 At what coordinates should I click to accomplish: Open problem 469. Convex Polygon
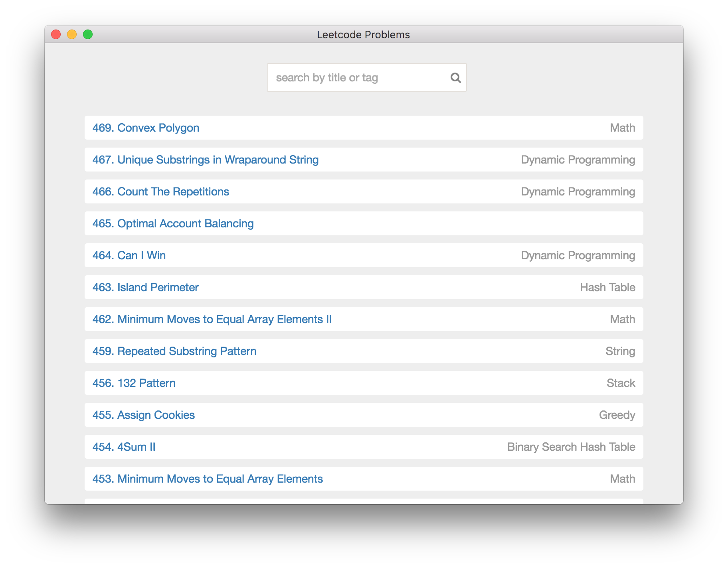click(146, 128)
